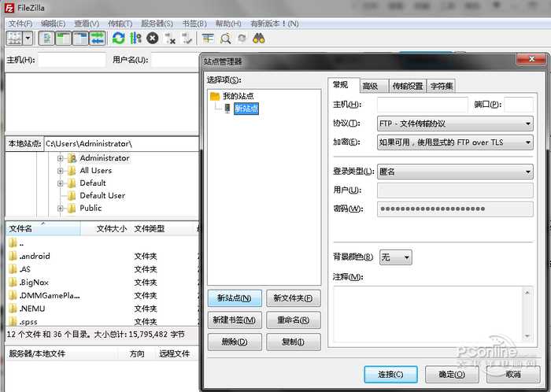The image size is (551, 392).
Task: Select the Default User folder
Action: pyautogui.click(x=102, y=196)
